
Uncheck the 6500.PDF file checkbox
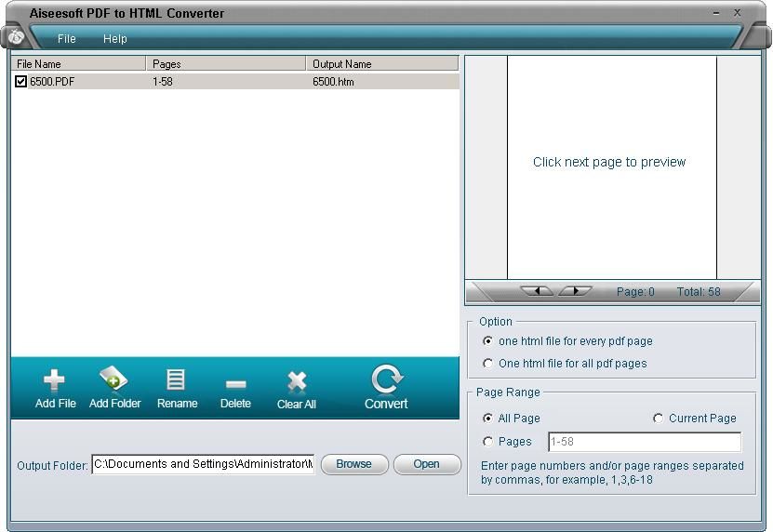[x=20, y=81]
